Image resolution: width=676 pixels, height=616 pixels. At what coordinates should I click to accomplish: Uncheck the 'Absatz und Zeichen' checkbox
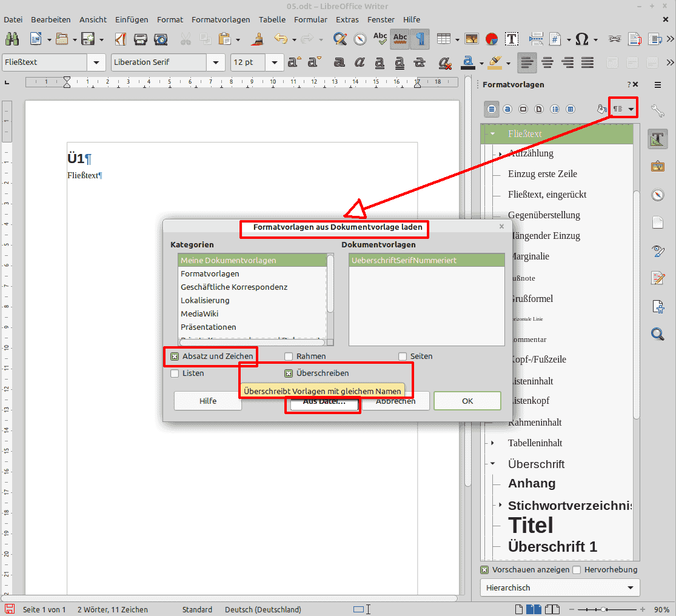point(175,357)
